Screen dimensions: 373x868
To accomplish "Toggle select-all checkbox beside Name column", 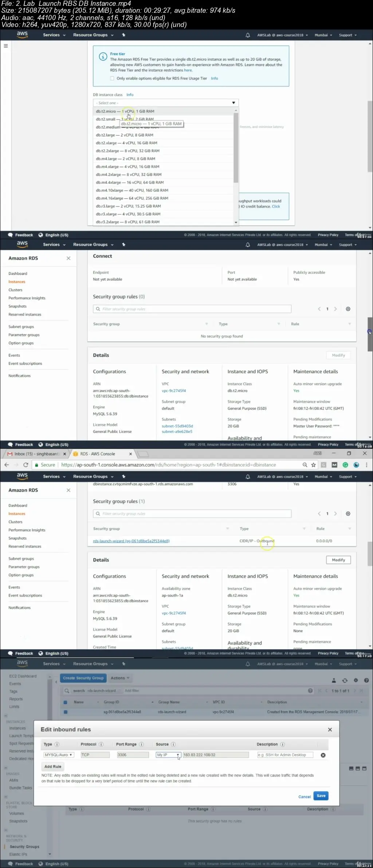I will (66, 702).
